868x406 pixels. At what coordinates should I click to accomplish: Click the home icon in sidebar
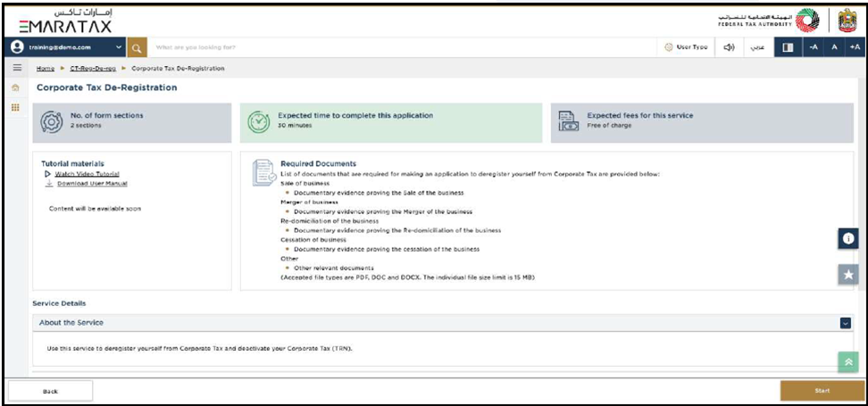click(15, 87)
